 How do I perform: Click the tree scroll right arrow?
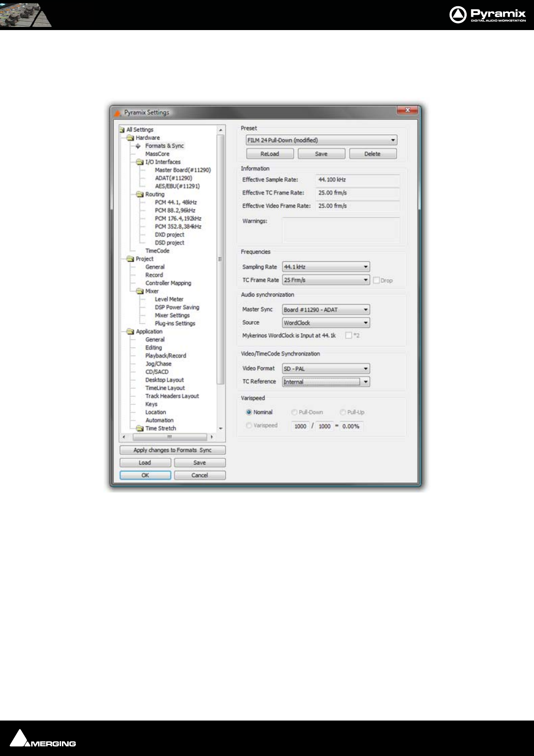click(212, 437)
